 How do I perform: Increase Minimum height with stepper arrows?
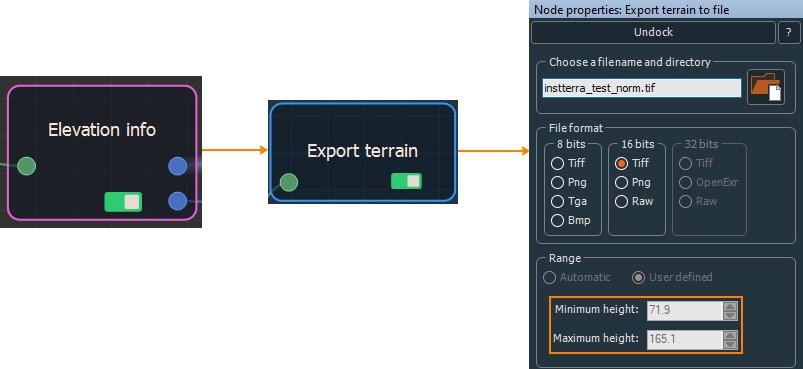730,306
